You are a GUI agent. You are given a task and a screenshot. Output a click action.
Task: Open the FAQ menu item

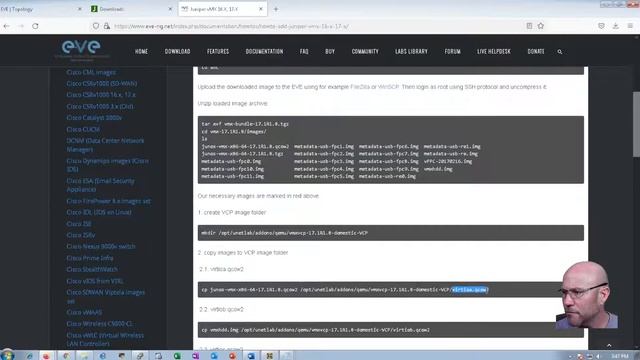pos(304,51)
